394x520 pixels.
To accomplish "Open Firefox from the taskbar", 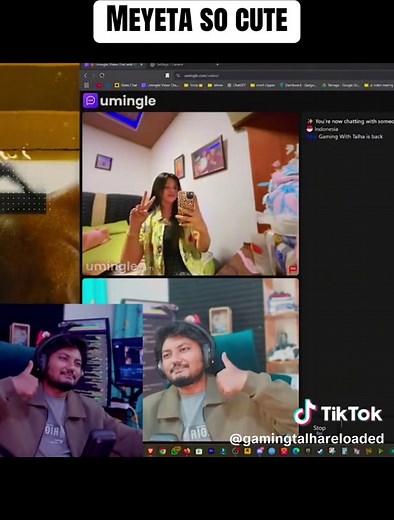I will click(x=187, y=451).
